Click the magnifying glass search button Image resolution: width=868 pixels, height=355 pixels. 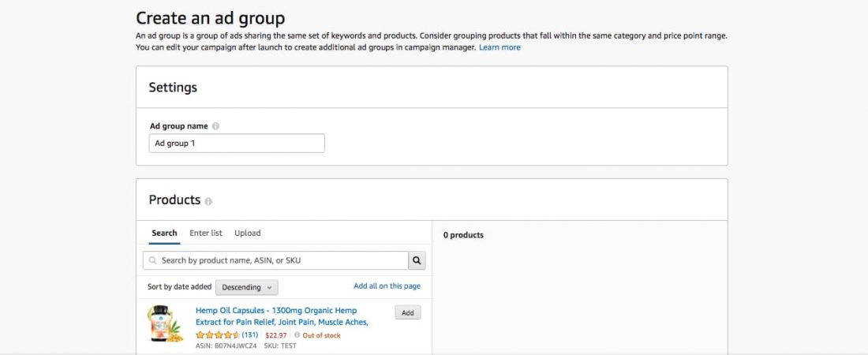coord(417,260)
